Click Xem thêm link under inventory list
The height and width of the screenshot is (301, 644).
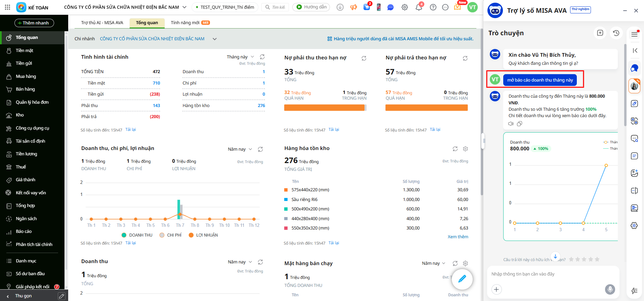click(458, 237)
